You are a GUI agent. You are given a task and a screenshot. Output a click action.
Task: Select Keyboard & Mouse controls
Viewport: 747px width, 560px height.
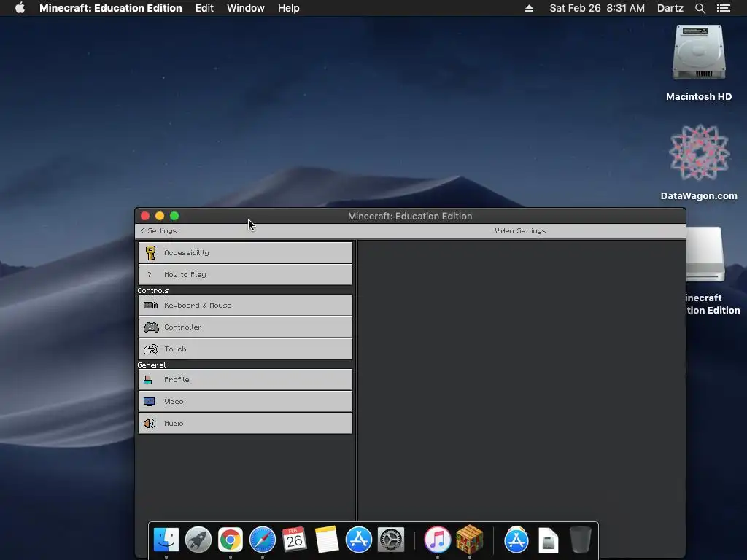(x=245, y=306)
